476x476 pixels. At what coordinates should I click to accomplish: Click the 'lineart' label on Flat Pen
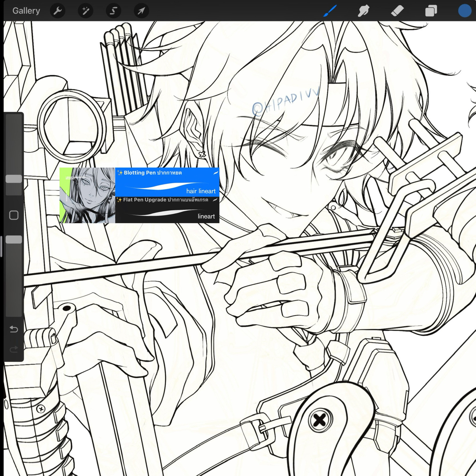[x=206, y=216]
